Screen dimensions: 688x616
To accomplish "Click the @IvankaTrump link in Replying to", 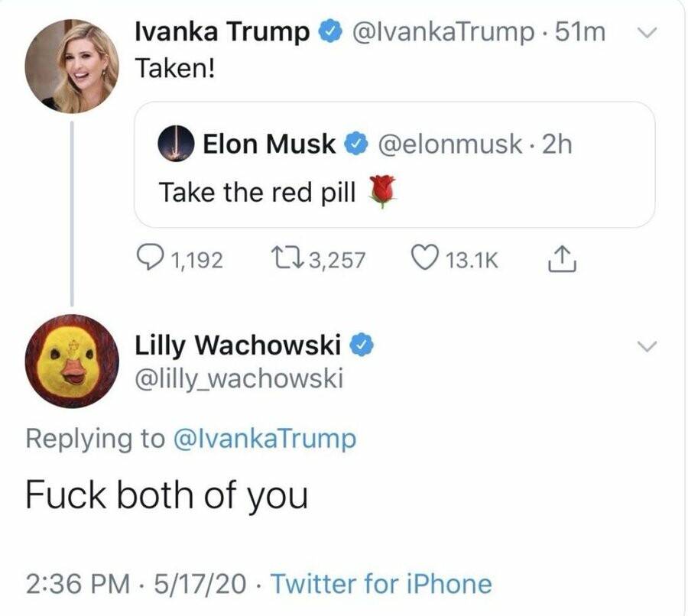I will pos(264,439).
